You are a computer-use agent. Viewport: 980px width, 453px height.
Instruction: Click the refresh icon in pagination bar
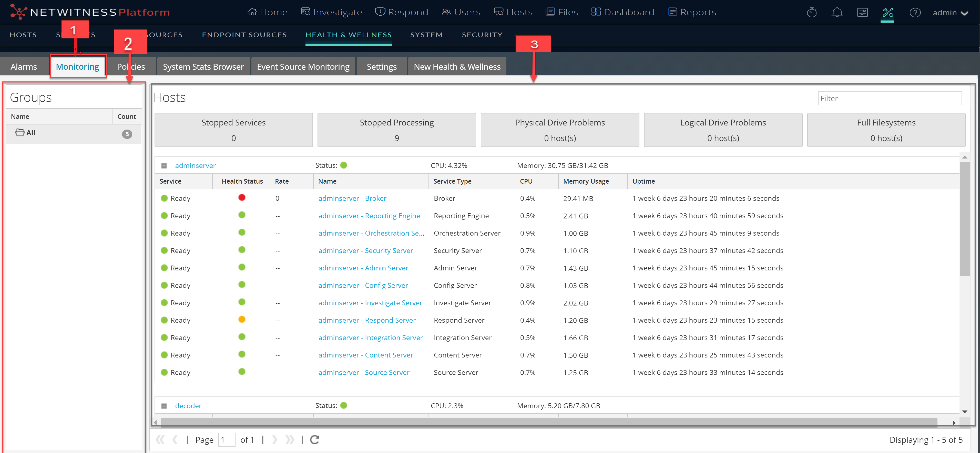(x=315, y=440)
